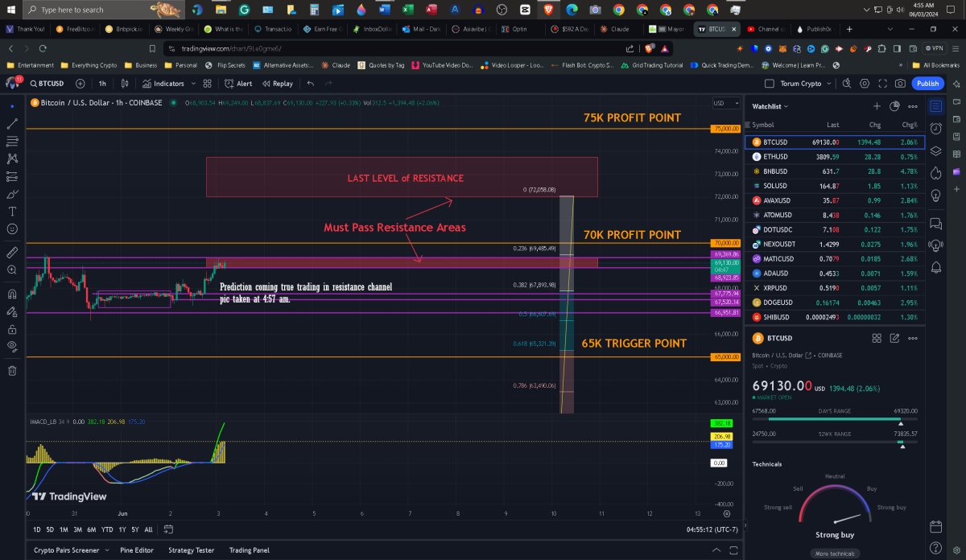966x560 pixels.
Task: Open the Trading Panel tab
Action: point(250,550)
